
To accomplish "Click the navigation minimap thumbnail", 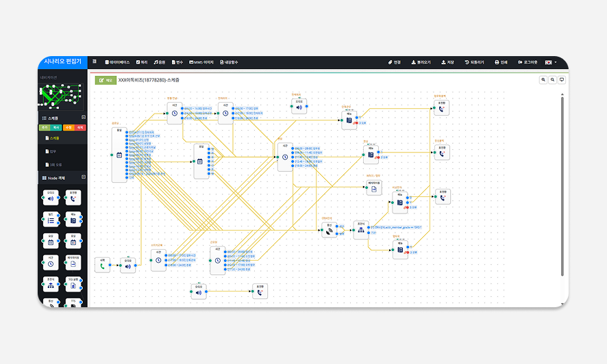I will coord(62,98).
